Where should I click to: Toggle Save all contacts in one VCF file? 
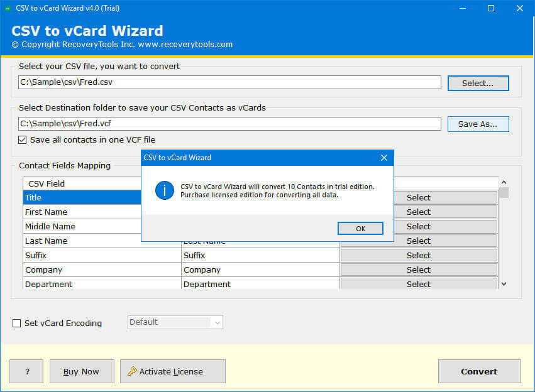23,139
